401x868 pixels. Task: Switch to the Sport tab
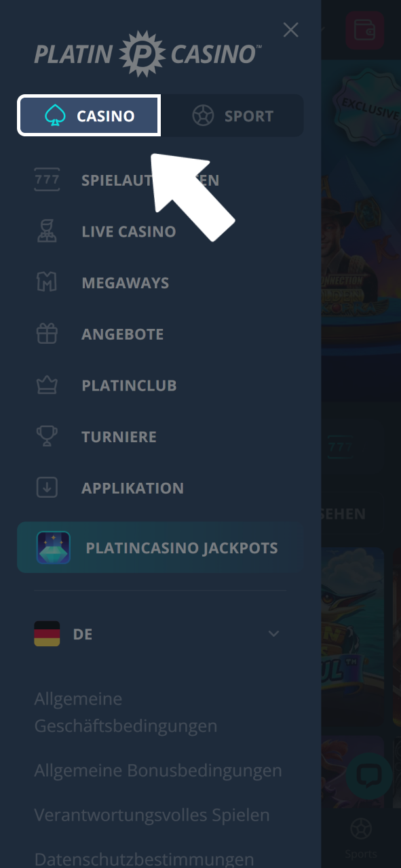232,116
